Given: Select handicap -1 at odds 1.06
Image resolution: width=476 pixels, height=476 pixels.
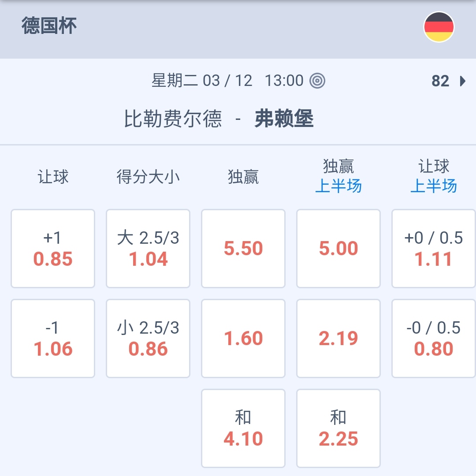Looking at the screenshot, I should [x=53, y=338].
